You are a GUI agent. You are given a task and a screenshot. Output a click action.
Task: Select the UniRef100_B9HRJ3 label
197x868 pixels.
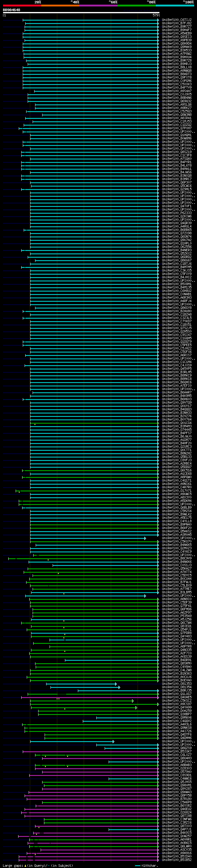tap(177, 64)
